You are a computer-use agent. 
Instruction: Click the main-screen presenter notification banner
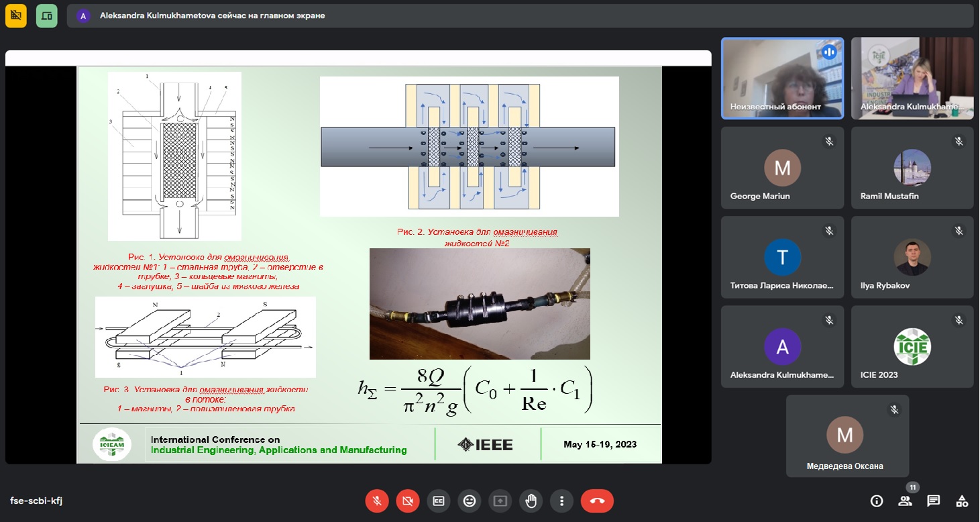coord(212,15)
